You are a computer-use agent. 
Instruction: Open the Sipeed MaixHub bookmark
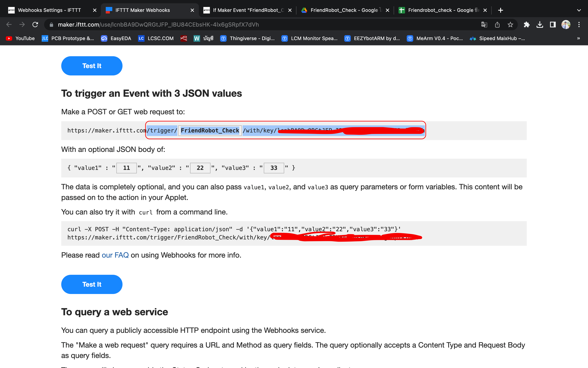pyautogui.click(x=497, y=38)
